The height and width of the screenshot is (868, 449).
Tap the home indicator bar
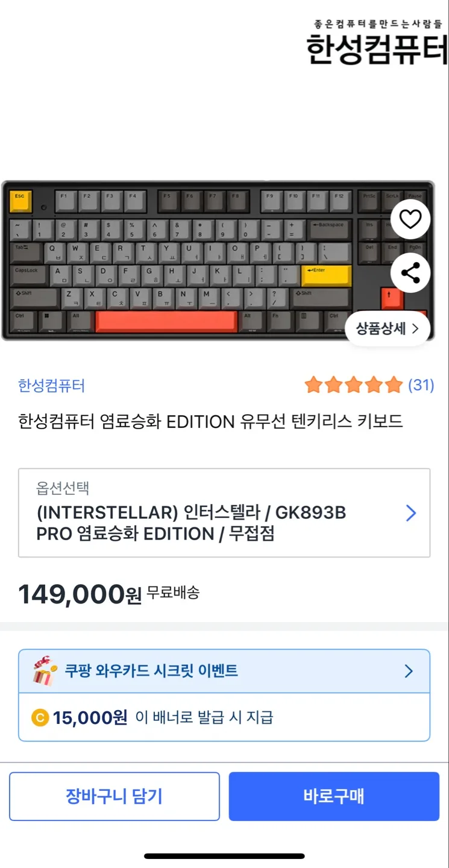[224, 856]
